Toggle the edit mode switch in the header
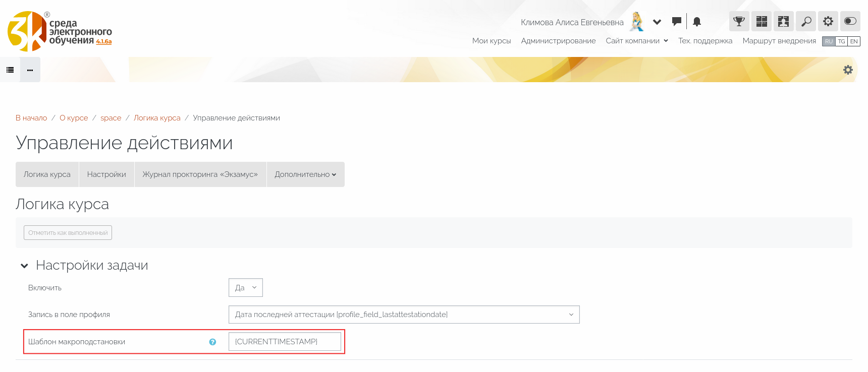This screenshot has height=372, width=868. 850,21
